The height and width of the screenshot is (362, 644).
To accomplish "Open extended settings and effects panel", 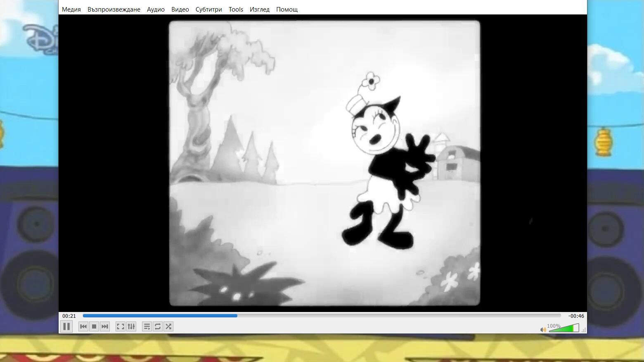I will point(131,326).
